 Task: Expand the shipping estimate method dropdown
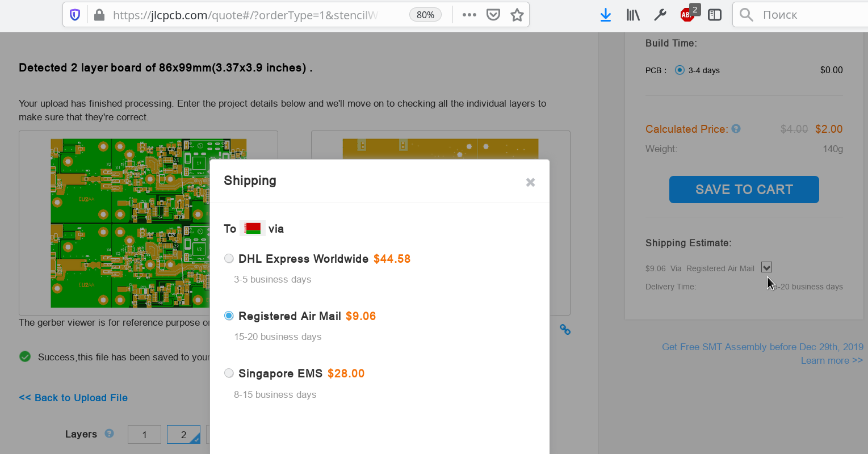pos(766,267)
